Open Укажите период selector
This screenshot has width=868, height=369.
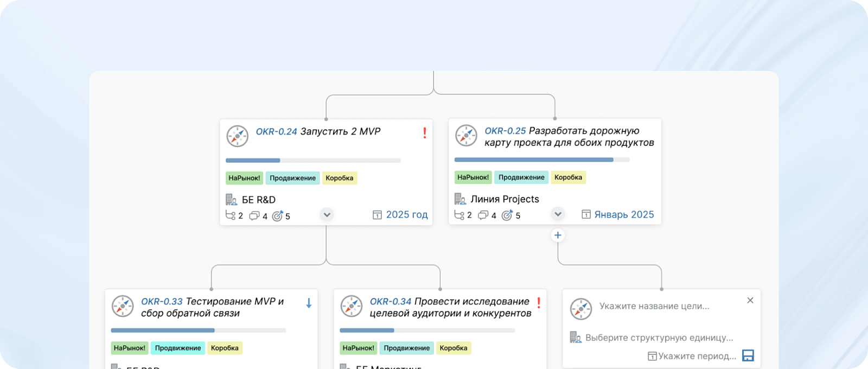697,356
